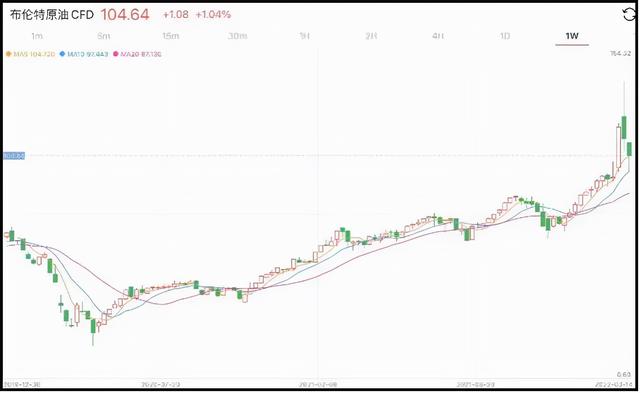The height and width of the screenshot is (393, 640).
Task: Click the tall green candlestick at chart peak
Action: point(624,128)
